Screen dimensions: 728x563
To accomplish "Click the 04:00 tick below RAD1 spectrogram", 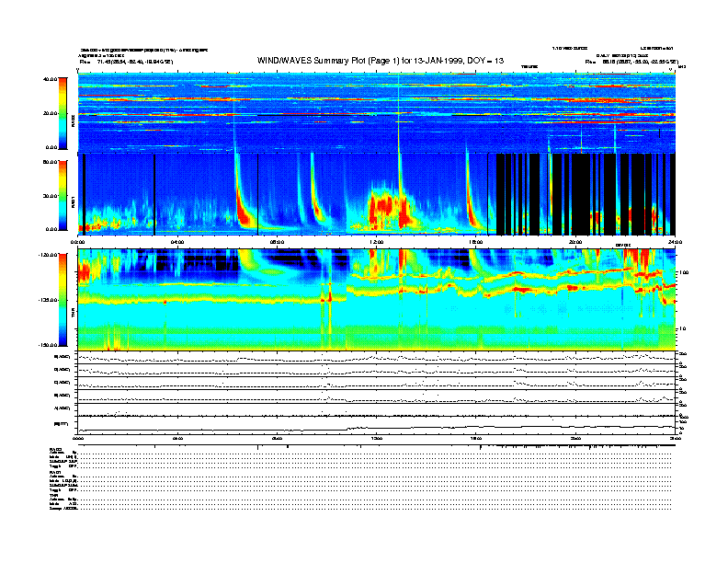I will click(177, 242).
